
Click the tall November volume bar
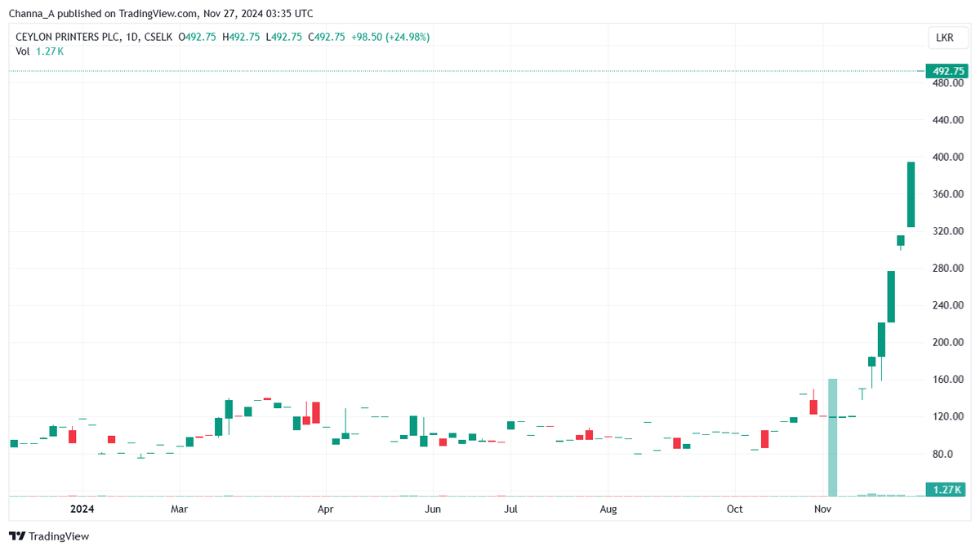click(x=833, y=437)
